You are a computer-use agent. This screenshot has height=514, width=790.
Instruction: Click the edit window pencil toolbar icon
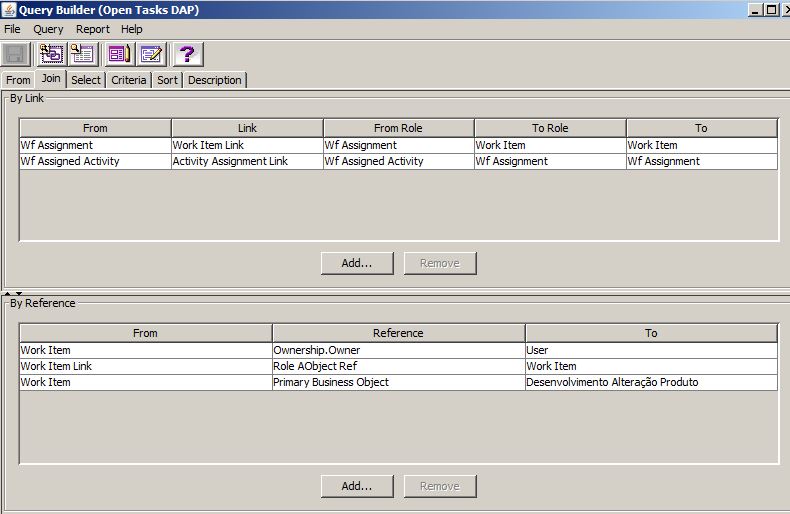click(151, 54)
